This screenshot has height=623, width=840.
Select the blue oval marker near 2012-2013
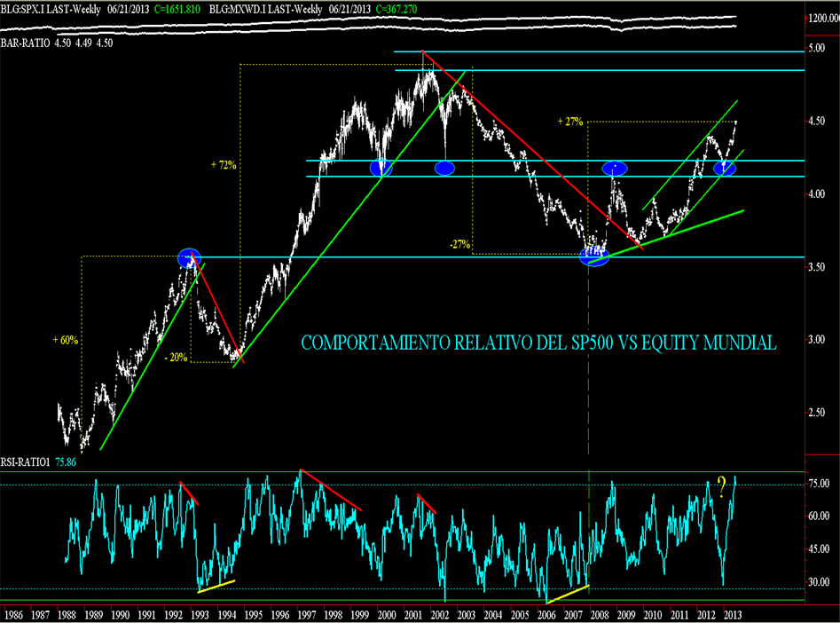pyautogui.click(x=725, y=168)
